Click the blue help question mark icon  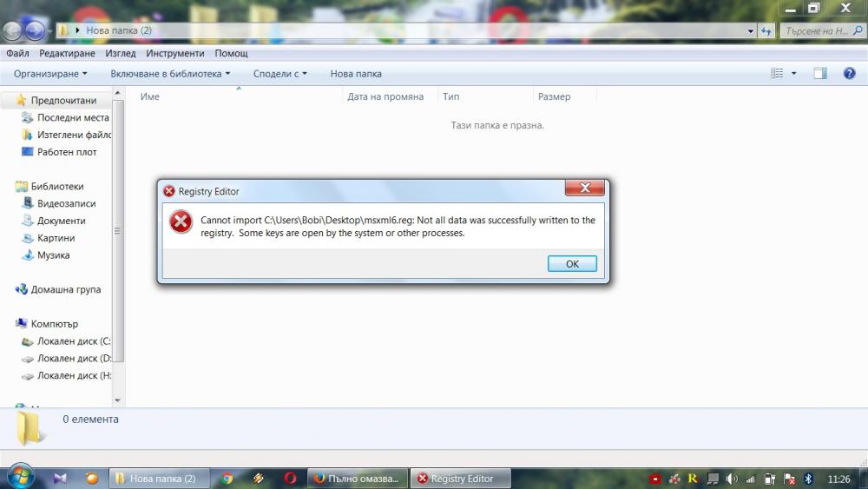coord(849,73)
